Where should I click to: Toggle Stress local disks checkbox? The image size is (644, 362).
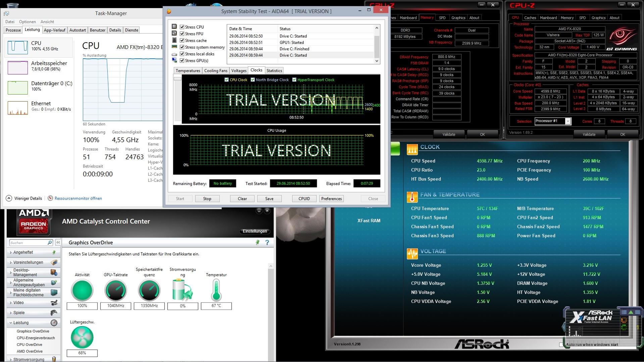[182, 54]
